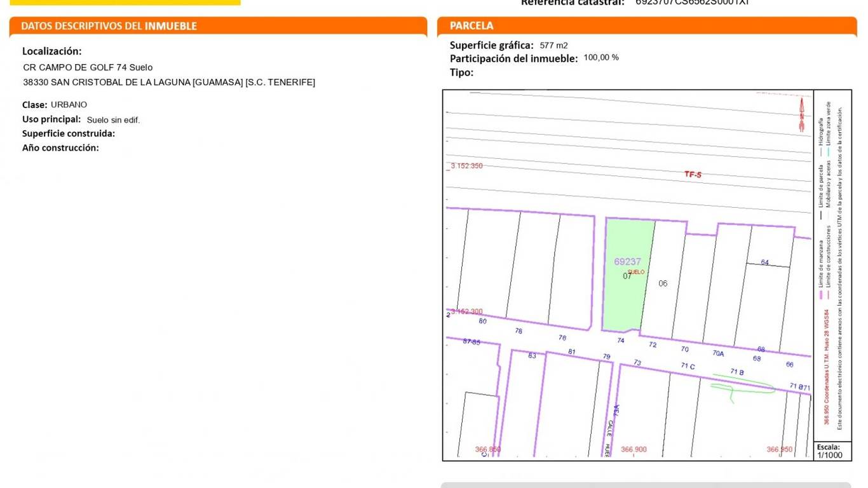Click the TF-5 road label
Image resolution: width=868 pixels, height=488 pixels.
click(693, 174)
